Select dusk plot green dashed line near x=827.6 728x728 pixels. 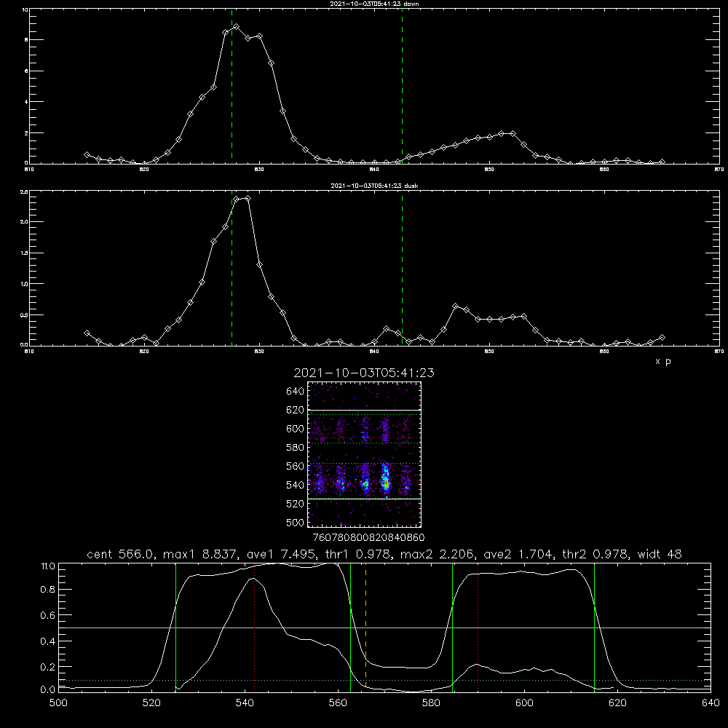(x=232, y=268)
